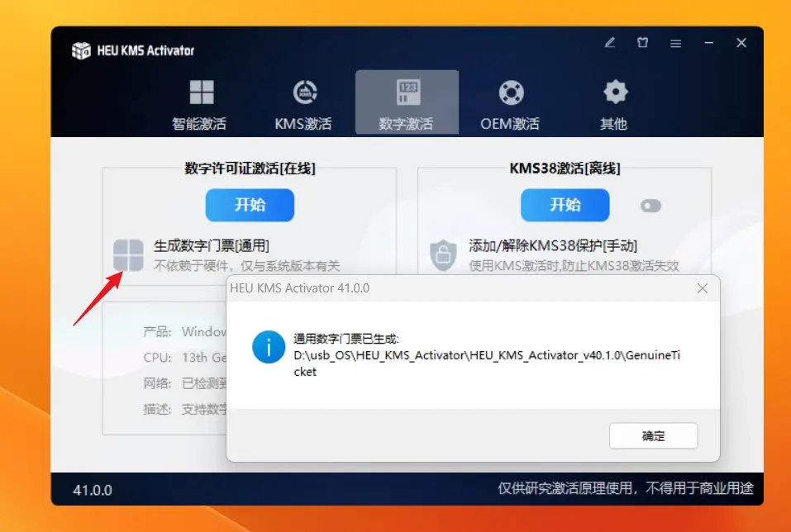The height and width of the screenshot is (532, 791).
Task: Toggle the switch beside KMS38 开始 button
Action: [x=650, y=206]
